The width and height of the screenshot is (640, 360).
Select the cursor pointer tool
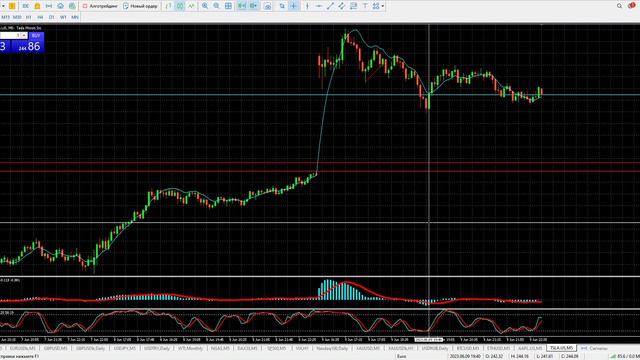click(x=282, y=6)
